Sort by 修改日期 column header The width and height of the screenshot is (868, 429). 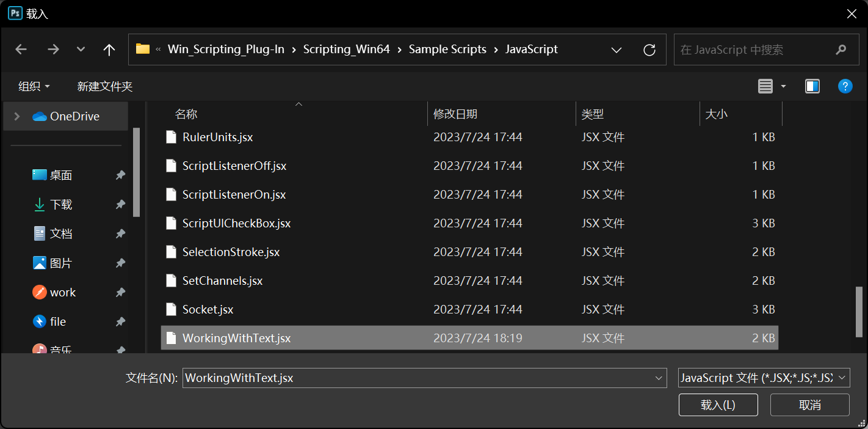[455, 114]
